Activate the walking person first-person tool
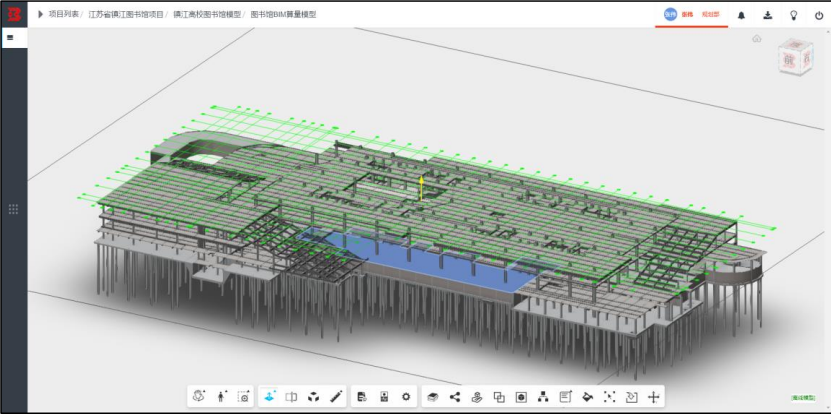Screen dimensions: 831x414 tap(222, 396)
